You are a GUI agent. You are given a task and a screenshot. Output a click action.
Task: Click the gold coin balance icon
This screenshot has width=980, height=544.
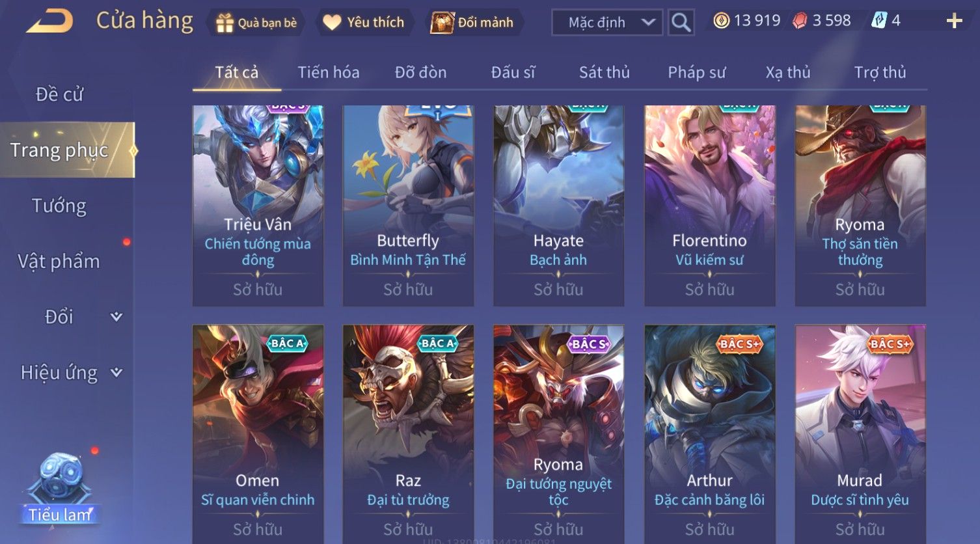(x=721, y=21)
